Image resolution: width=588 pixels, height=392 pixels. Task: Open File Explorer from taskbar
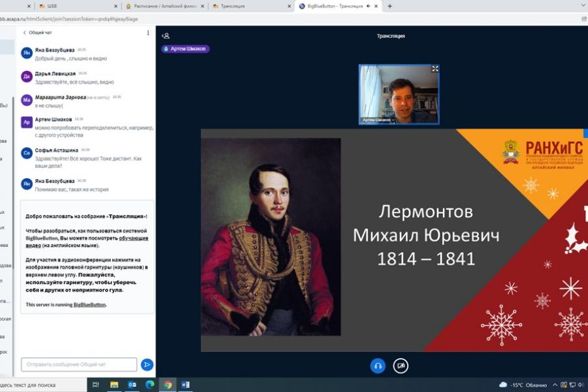coord(114,385)
